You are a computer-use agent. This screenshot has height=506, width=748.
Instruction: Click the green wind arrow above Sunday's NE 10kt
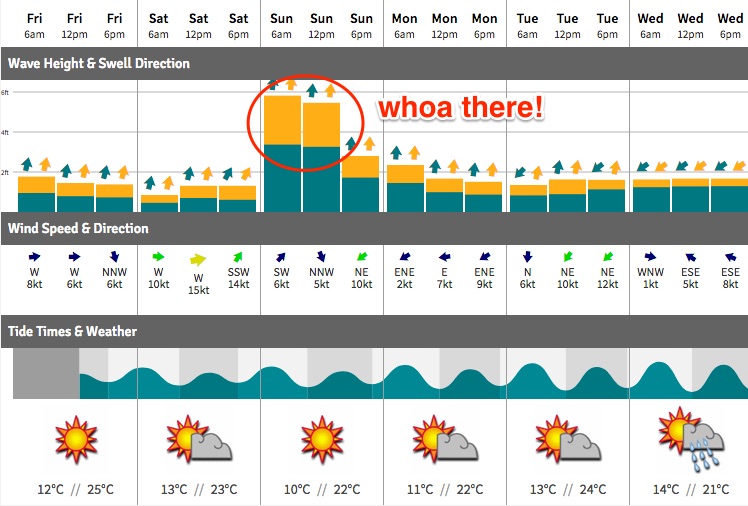362,257
